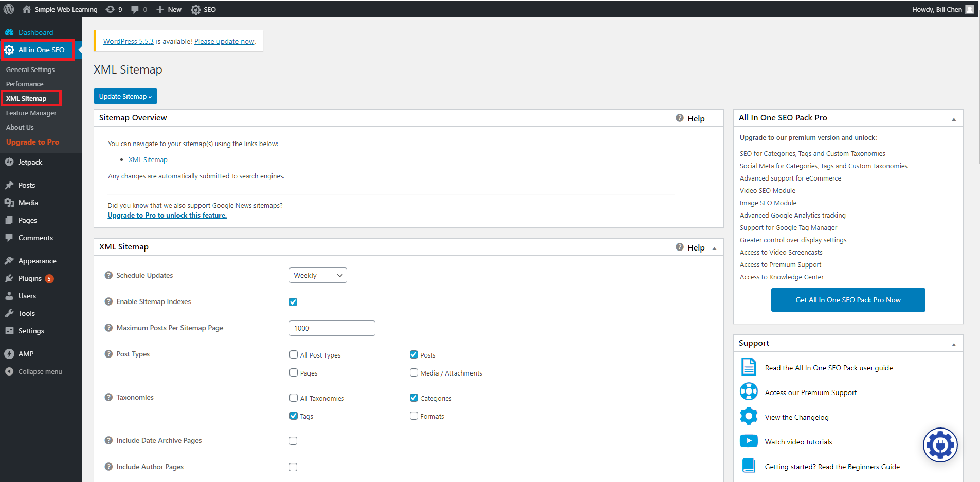Click the Tools wrench icon in sidebar

pos(9,313)
